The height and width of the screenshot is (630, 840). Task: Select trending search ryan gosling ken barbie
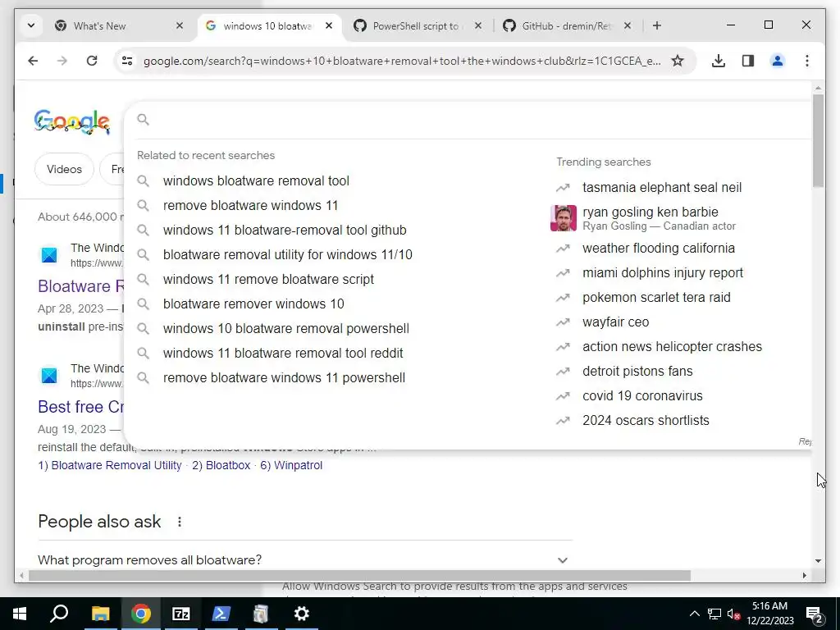pyautogui.click(x=650, y=212)
